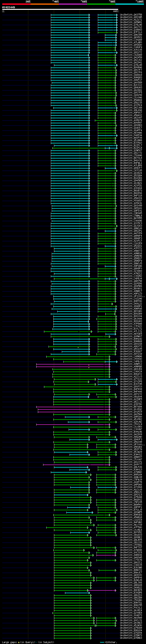
Task: Select the UniRef100_Q6VM21 label
Action: 131,37
